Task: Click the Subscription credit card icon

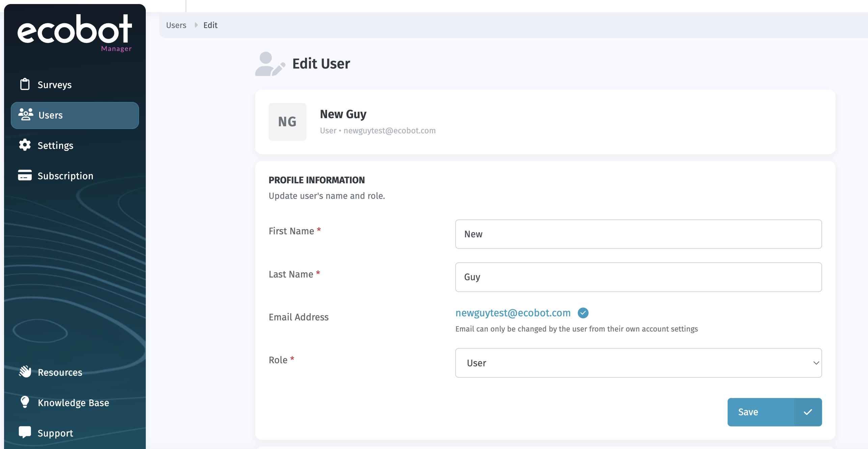Action: tap(25, 176)
